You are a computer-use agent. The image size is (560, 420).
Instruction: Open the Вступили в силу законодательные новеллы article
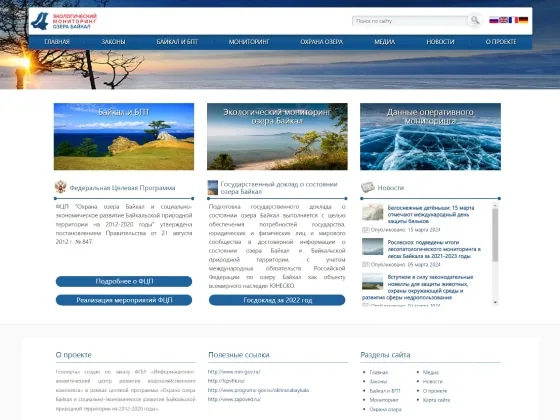(x=418, y=287)
